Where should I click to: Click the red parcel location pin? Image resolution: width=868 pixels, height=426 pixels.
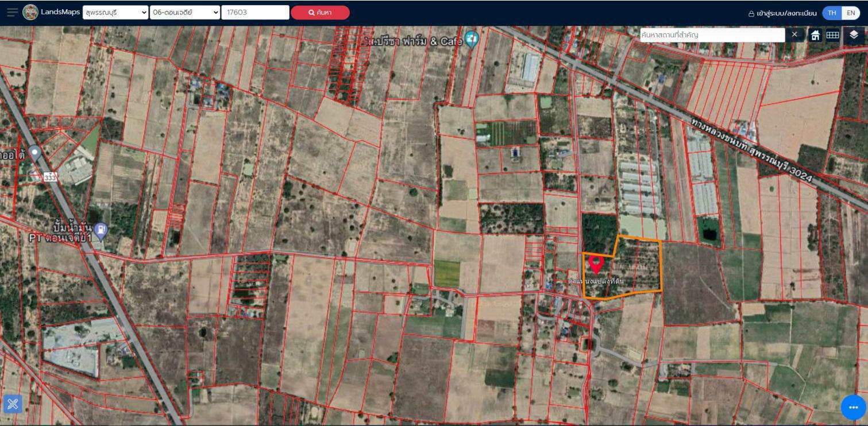point(596,264)
